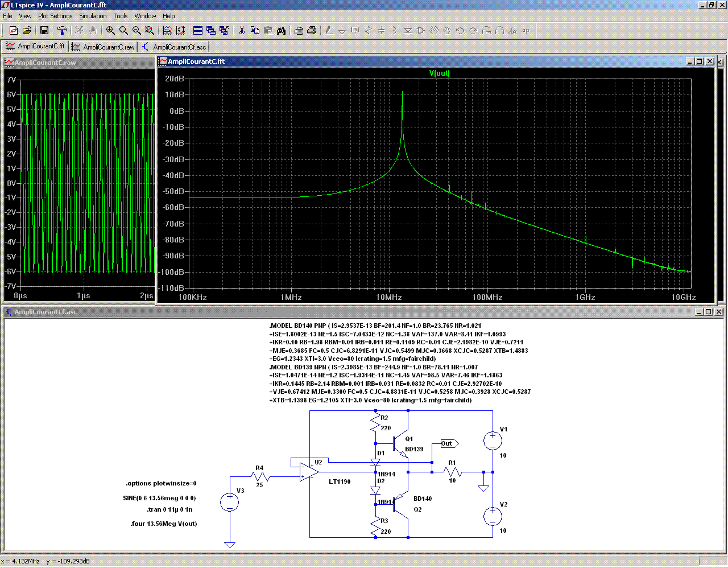Click the New Schematic icon
The height and width of the screenshot is (568, 728).
point(13,31)
